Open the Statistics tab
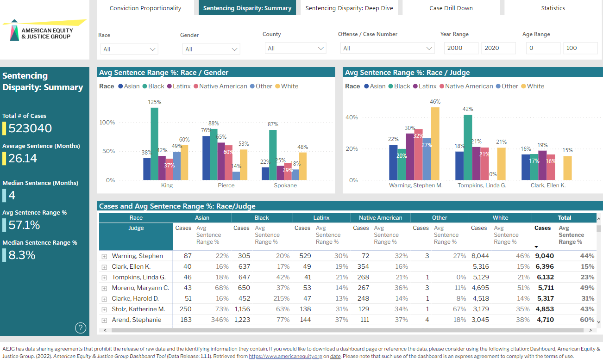The width and height of the screenshot is (603, 364). pyautogui.click(x=553, y=8)
